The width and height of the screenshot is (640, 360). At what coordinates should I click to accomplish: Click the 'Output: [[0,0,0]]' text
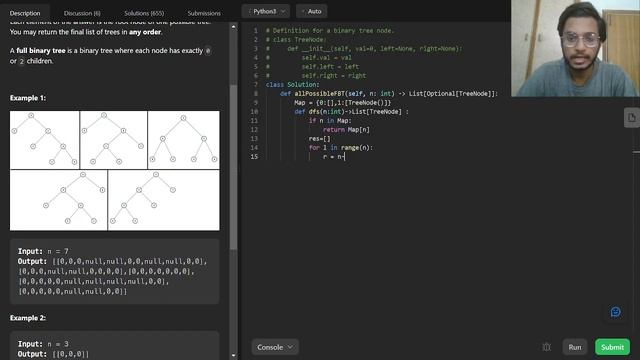click(53, 354)
